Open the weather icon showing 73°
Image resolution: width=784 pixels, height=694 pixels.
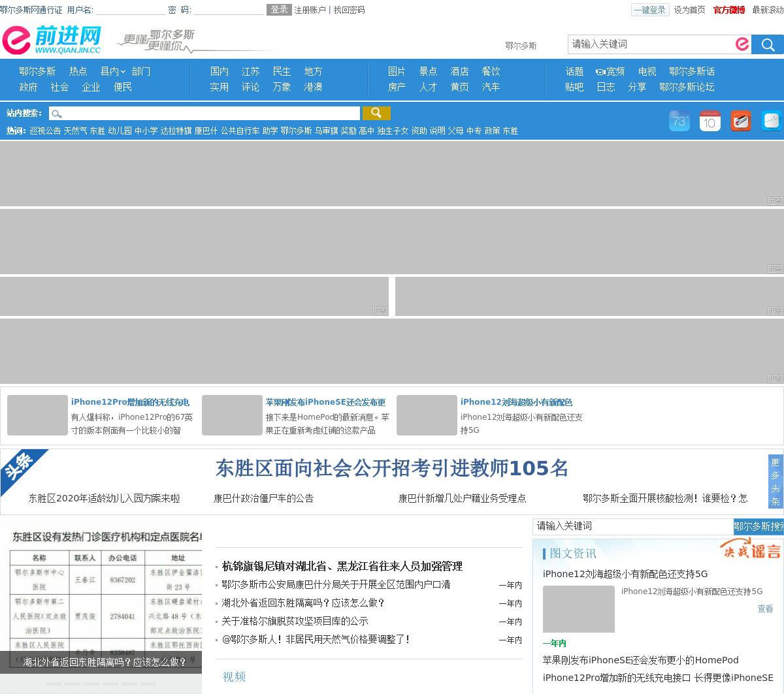[679, 121]
